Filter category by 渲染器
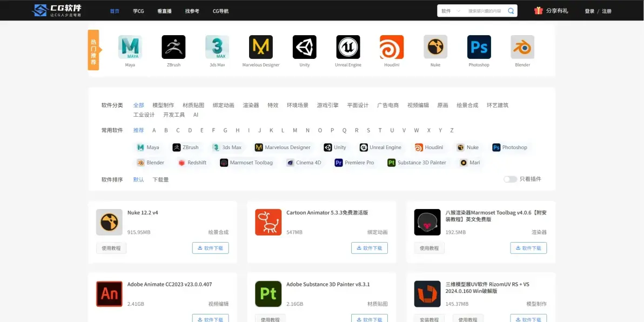 tap(251, 105)
